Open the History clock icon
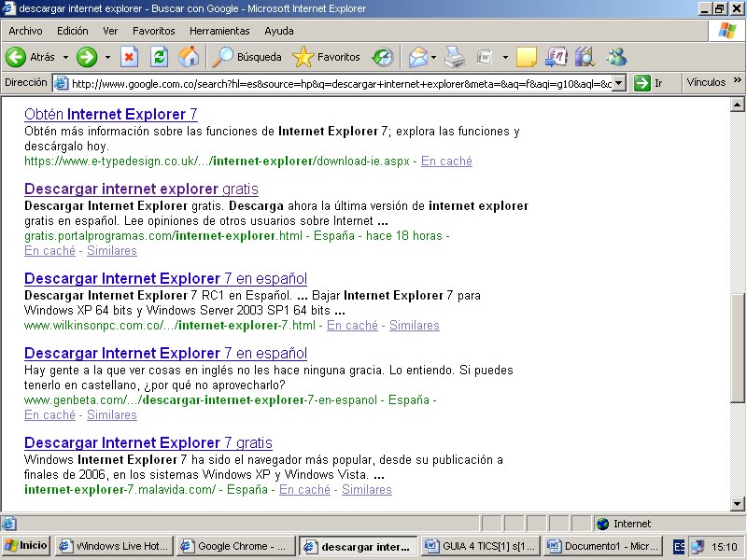The image size is (747, 560). (383, 57)
